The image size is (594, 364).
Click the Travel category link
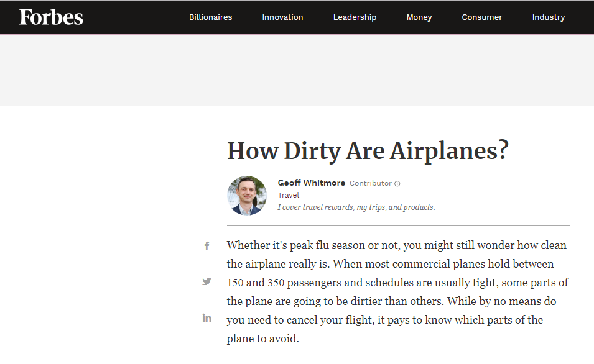pyautogui.click(x=289, y=195)
